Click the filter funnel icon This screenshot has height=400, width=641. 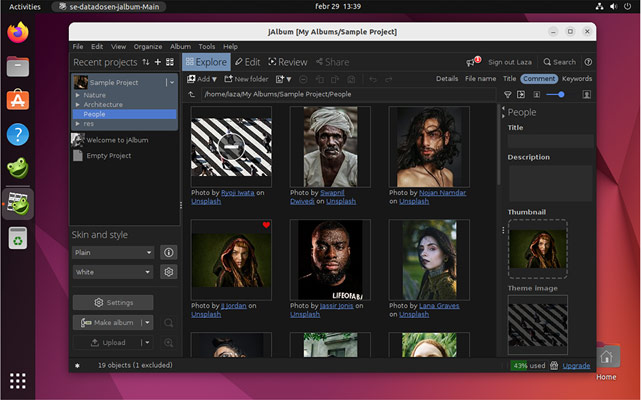[x=507, y=95]
